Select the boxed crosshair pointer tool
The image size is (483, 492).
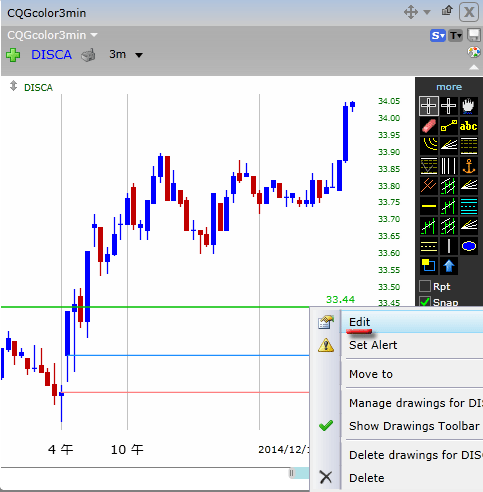click(428, 106)
